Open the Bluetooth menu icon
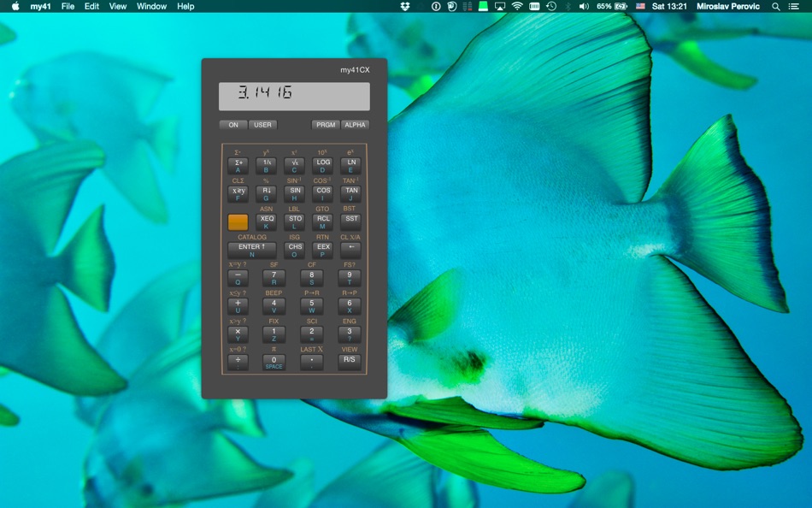The width and height of the screenshot is (812, 508). pyautogui.click(x=568, y=6)
